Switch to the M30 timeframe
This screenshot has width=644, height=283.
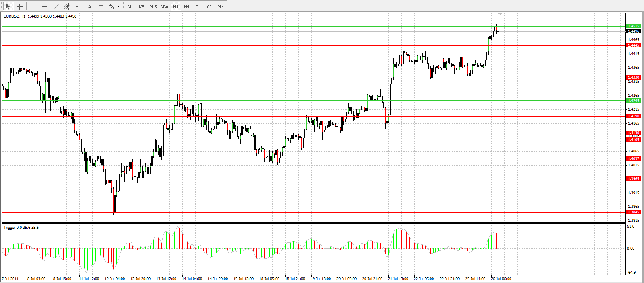[164, 6]
